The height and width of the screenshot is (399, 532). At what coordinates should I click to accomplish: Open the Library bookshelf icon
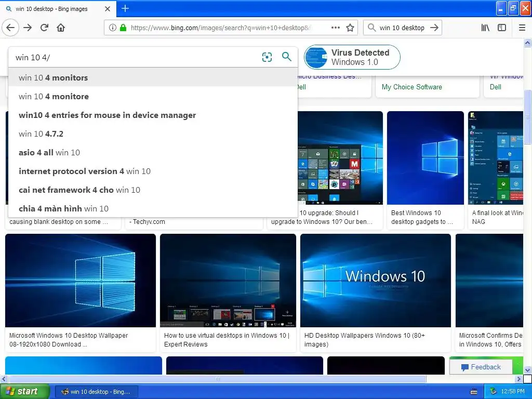pyautogui.click(x=485, y=28)
